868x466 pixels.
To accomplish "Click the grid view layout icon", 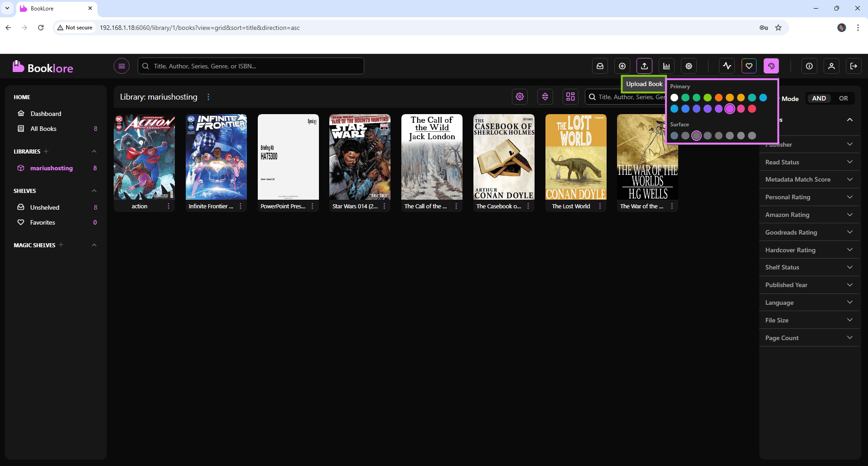I will tap(570, 96).
